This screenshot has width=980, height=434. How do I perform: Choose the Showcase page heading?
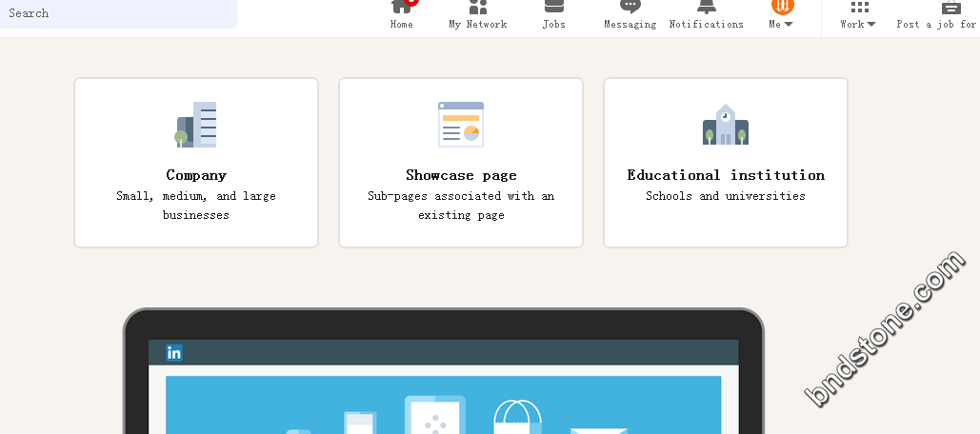(x=461, y=175)
